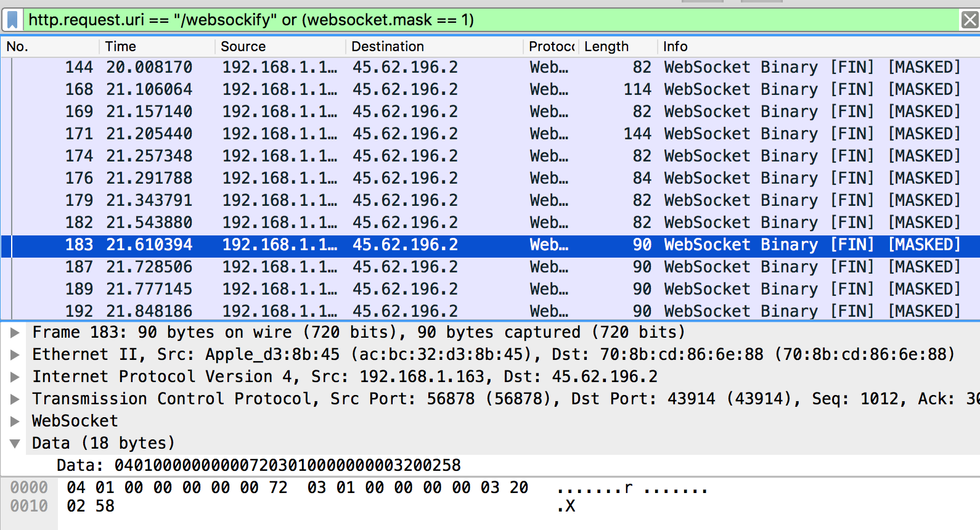This screenshot has height=530, width=980.
Task: Collapse the Data (18 bytes) section
Action: click(15, 444)
